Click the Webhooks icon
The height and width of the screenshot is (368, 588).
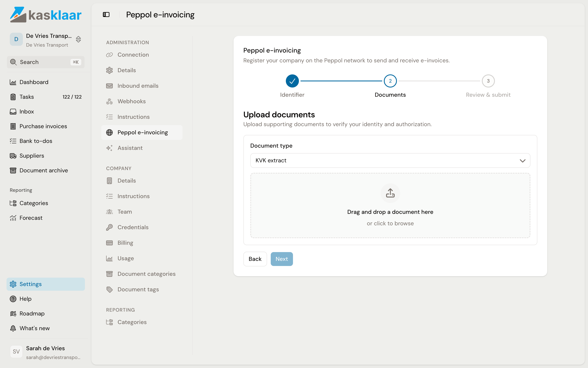click(x=109, y=101)
